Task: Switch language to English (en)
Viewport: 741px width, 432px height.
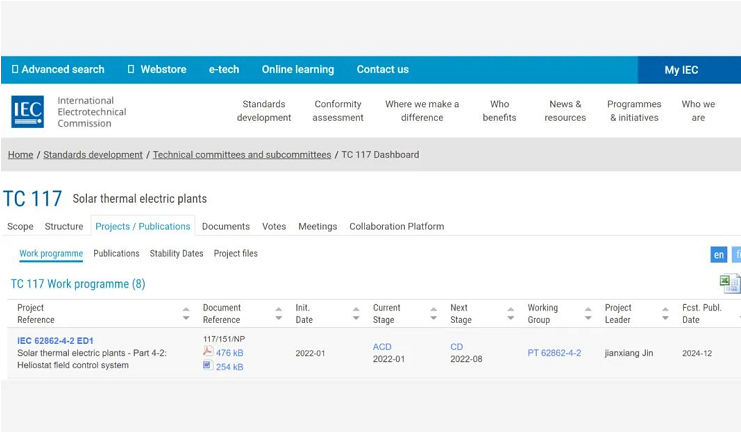Action: coord(718,255)
